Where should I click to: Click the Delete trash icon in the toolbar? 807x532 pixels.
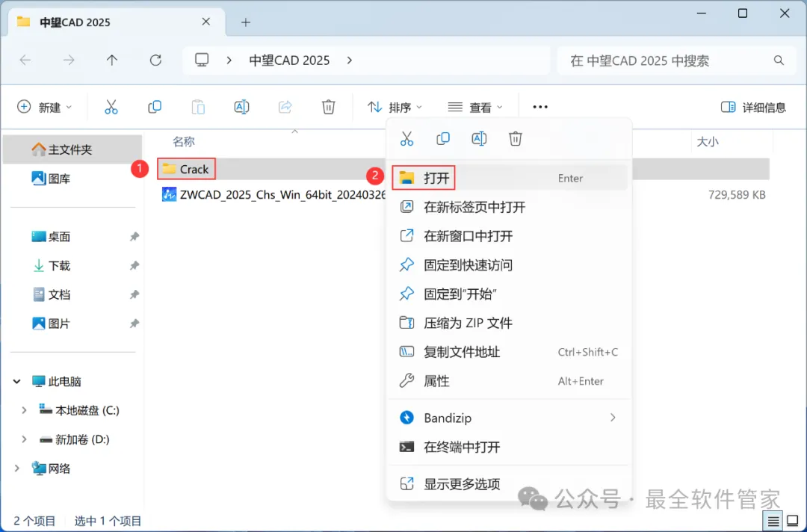tap(328, 107)
